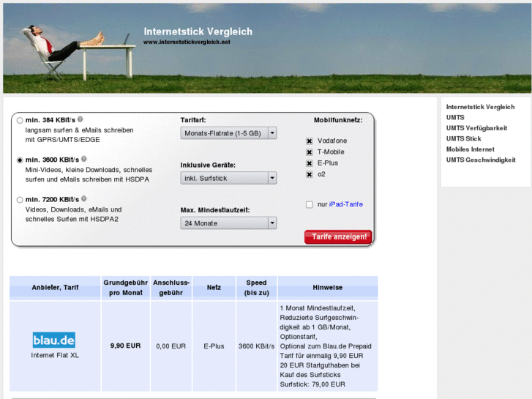The width and height of the screenshot is (532, 399).
Task: Click the blau.de provider logo
Action: coord(53,340)
